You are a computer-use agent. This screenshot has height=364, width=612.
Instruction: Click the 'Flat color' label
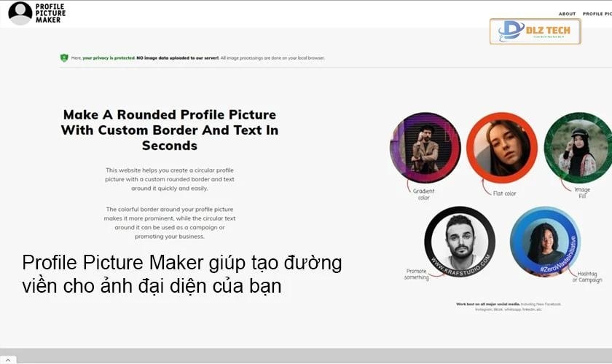tap(504, 194)
